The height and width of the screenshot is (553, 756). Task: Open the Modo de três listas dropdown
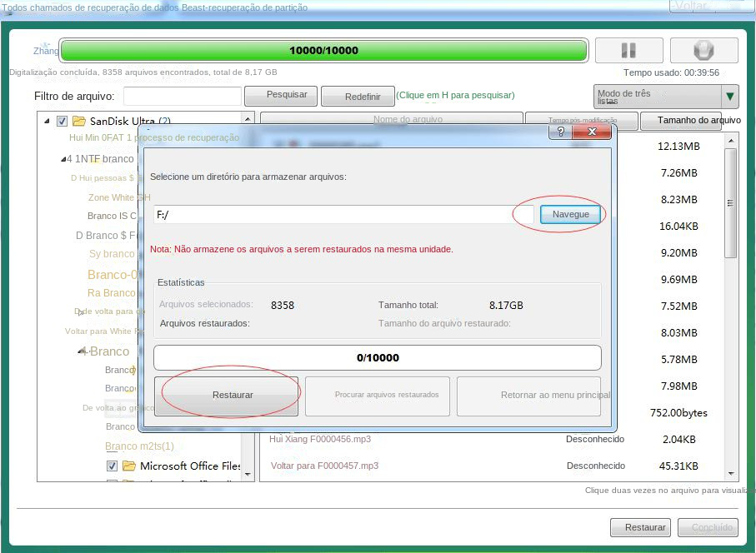click(x=728, y=97)
